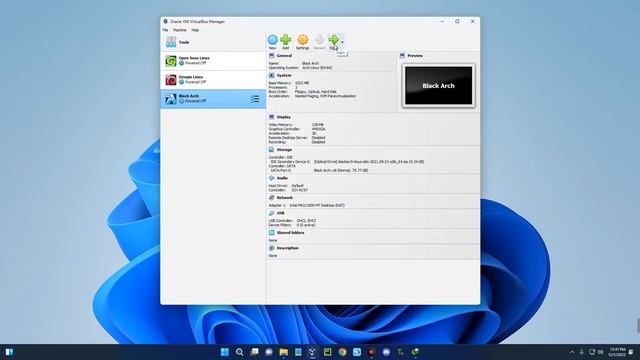This screenshot has width=640, height=360.
Task: Open the Windows Start menu in taskbar
Action: pyautogui.click(x=224, y=352)
